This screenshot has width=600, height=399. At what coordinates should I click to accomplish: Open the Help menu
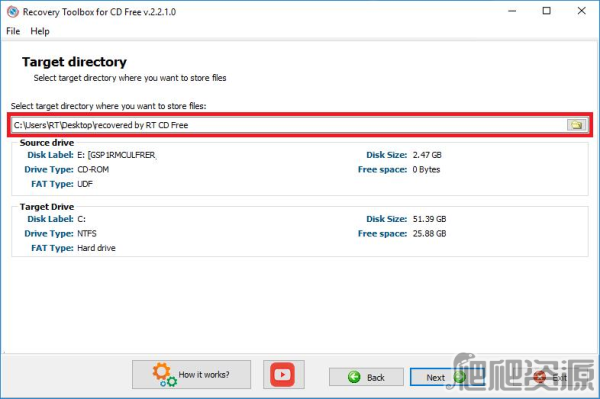[40, 31]
